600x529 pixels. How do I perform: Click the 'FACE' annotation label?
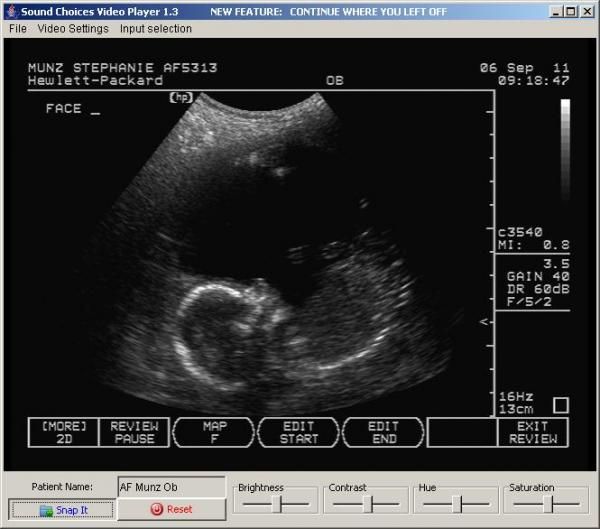pyautogui.click(x=64, y=108)
